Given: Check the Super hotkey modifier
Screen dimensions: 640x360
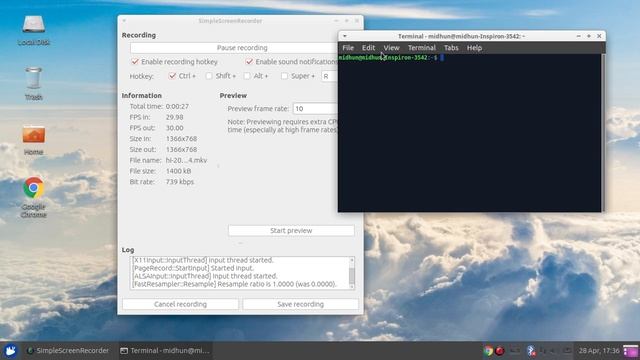Looking at the screenshot, I should pyautogui.click(x=284, y=76).
